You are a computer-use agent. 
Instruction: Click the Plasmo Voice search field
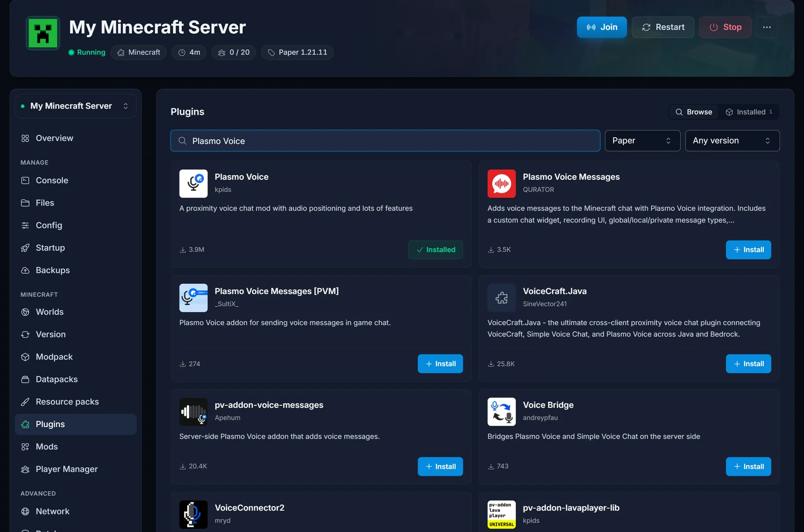(385, 141)
